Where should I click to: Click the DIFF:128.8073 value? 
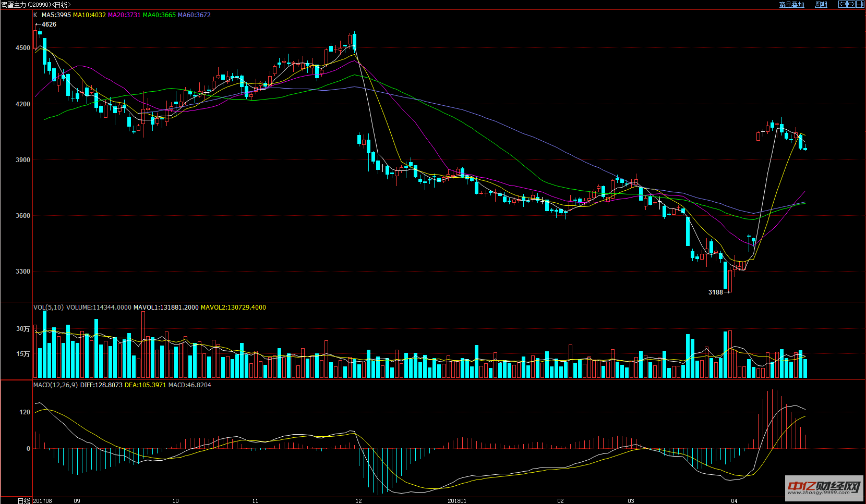click(x=101, y=385)
